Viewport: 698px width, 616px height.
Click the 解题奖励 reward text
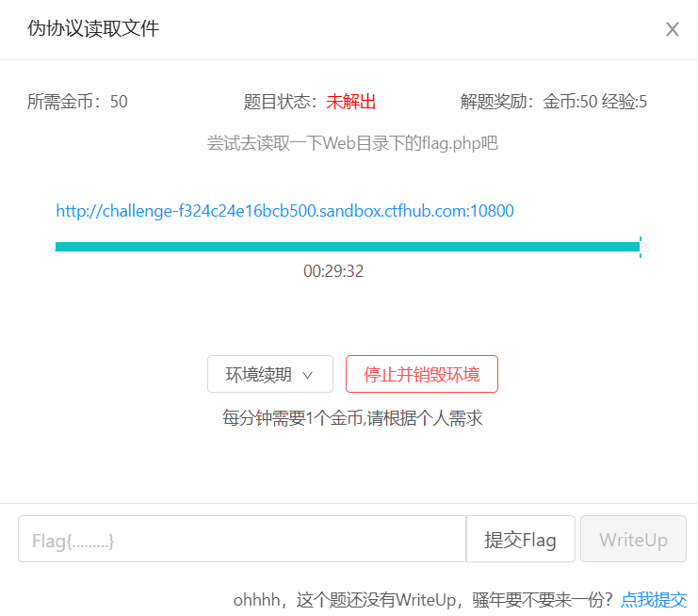pos(554,102)
